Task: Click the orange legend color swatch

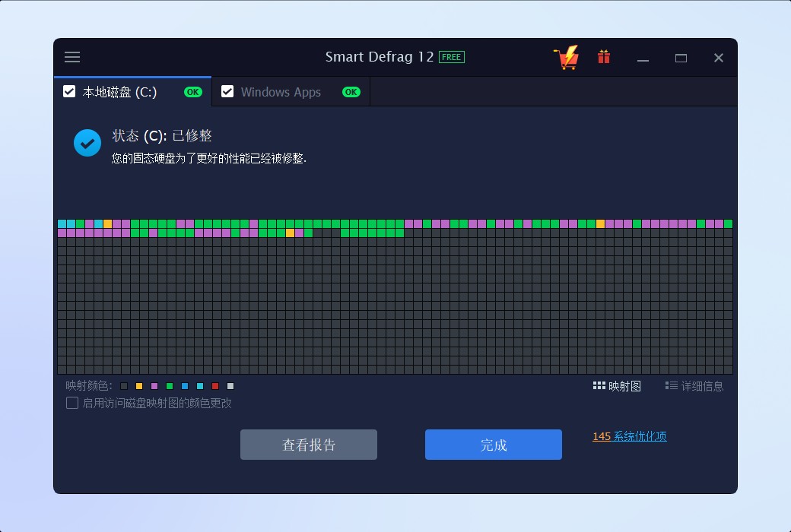Action: pyautogui.click(x=139, y=386)
